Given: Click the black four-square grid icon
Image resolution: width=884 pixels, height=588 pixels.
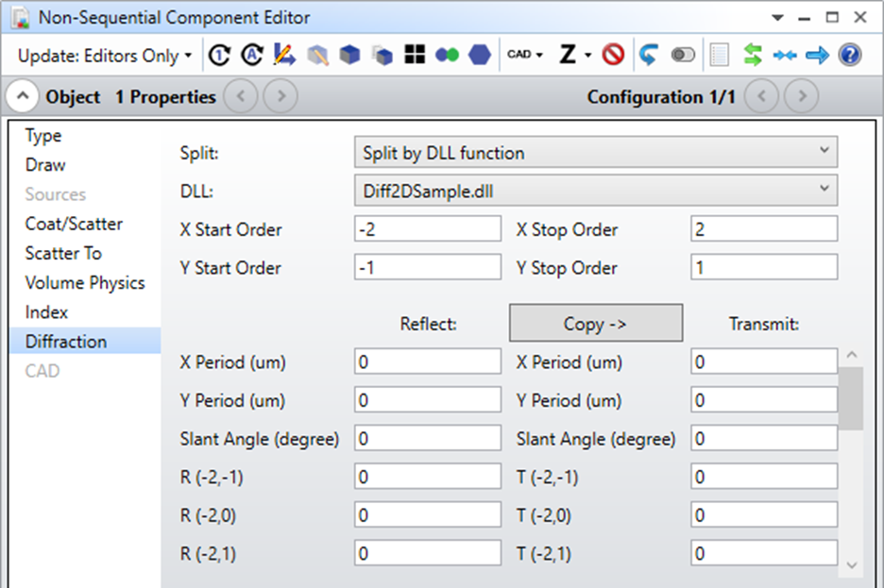Looking at the screenshot, I should (x=414, y=54).
